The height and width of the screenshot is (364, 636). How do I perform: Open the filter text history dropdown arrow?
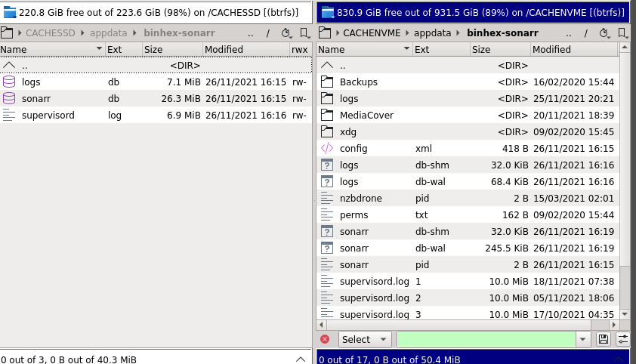[x=583, y=339]
